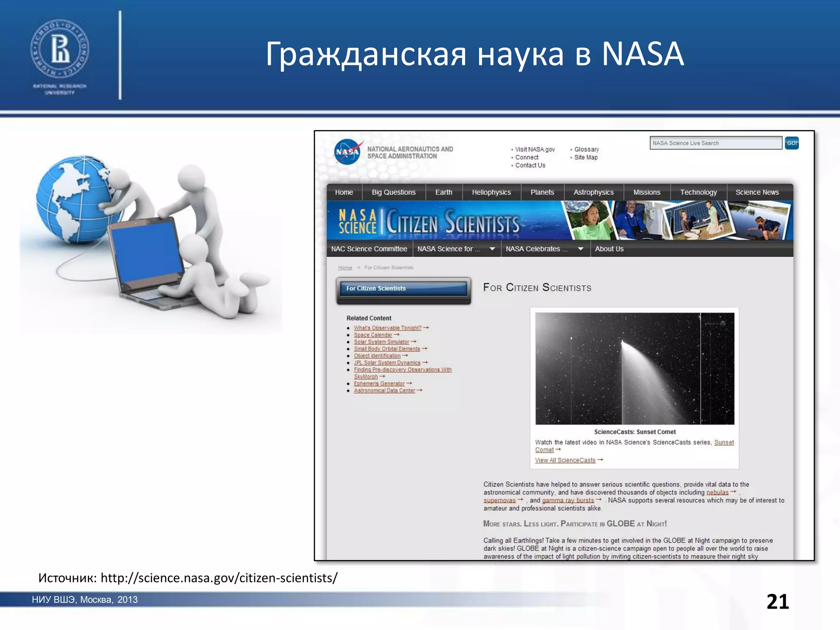Click the source URL science.nasa.gov/citizen-scientists/
This screenshot has height=630, width=840.
coord(219,578)
